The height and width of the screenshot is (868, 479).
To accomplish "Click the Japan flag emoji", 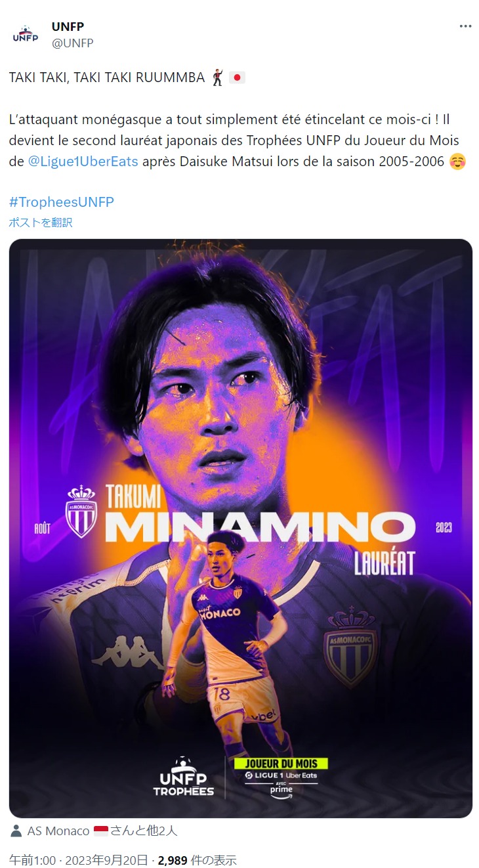I will [237, 77].
